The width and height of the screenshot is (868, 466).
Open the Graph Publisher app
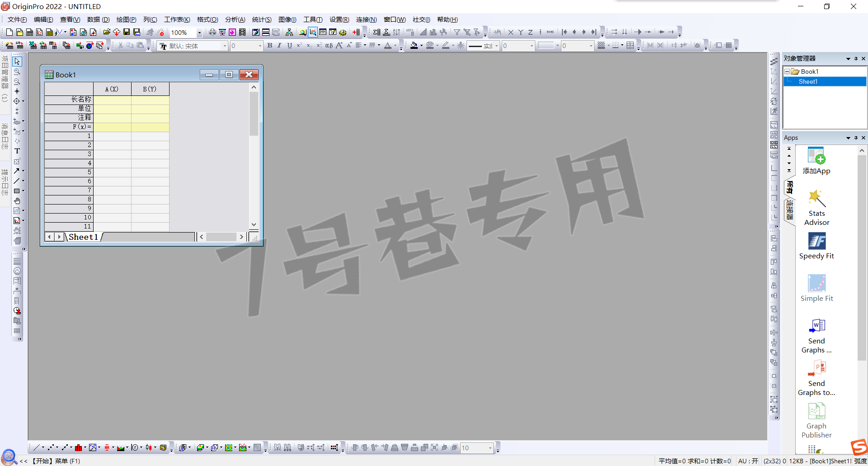click(x=816, y=421)
